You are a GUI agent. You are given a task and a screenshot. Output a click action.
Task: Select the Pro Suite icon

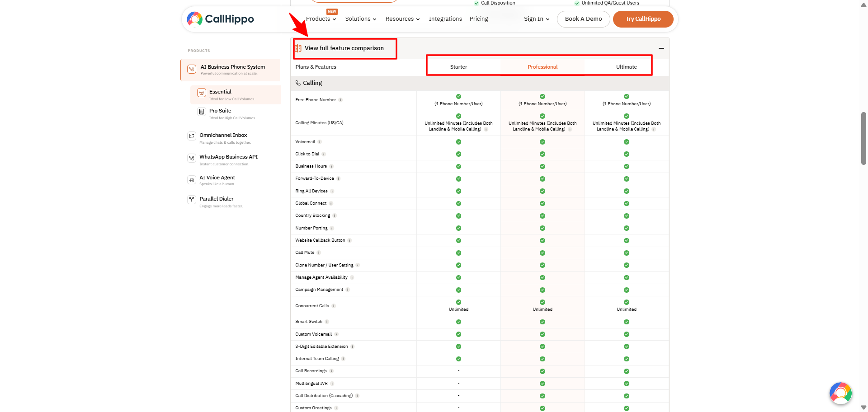click(x=202, y=112)
